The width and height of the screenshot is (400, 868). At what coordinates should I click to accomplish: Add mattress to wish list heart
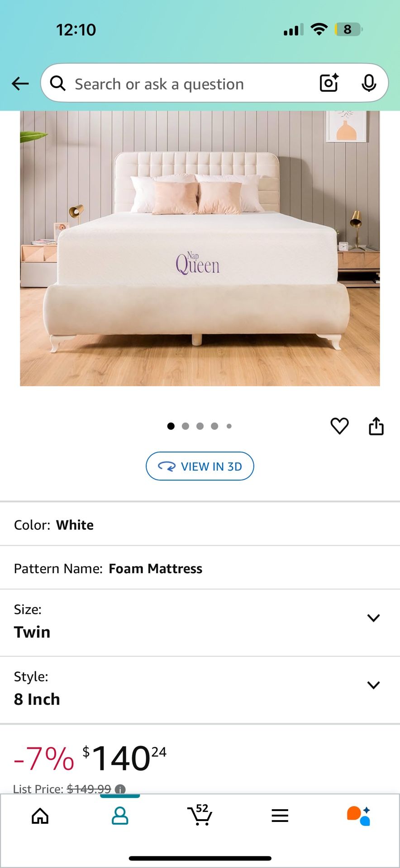pyautogui.click(x=339, y=426)
